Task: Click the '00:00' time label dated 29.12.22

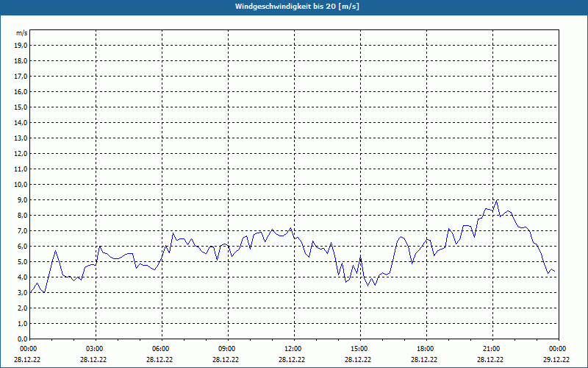Action: [557, 349]
